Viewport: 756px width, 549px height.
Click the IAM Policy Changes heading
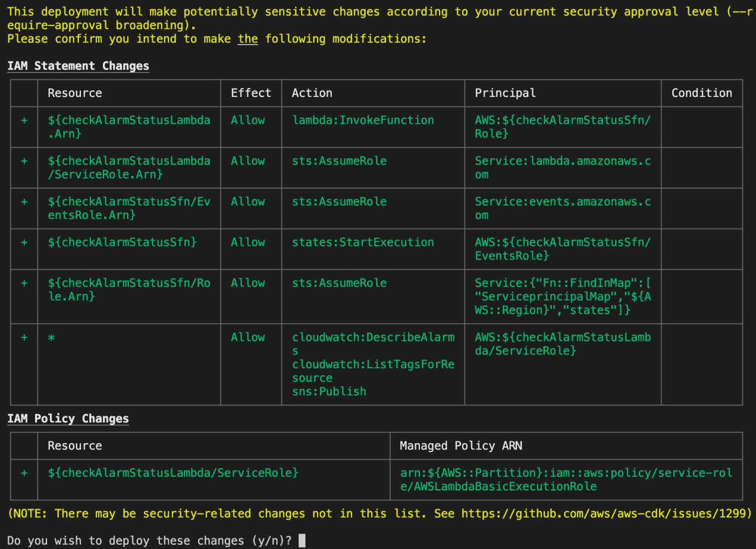coord(67,419)
